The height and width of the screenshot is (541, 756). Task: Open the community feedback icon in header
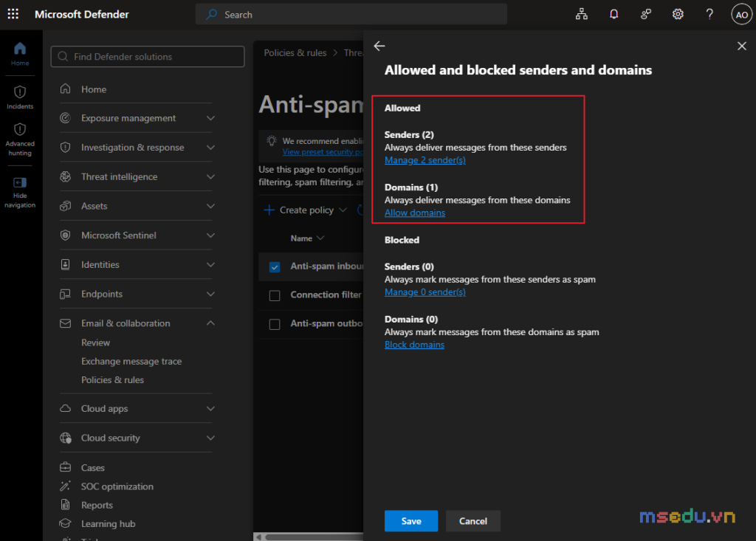[645, 15]
